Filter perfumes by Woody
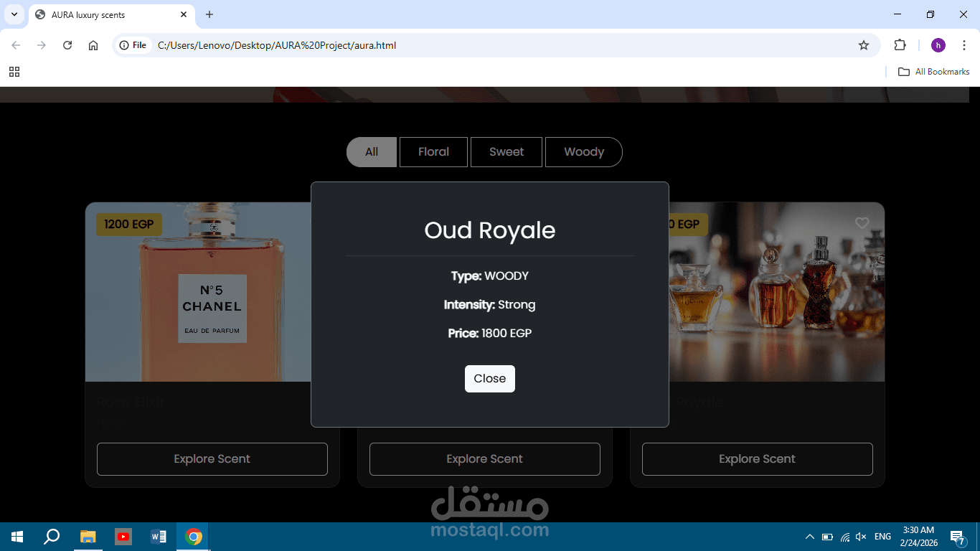 click(584, 152)
